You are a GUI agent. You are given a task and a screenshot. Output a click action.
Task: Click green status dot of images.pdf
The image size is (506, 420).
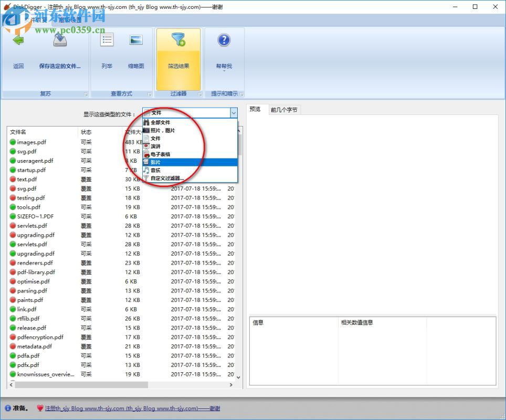pyautogui.click(x=13, y=142)
